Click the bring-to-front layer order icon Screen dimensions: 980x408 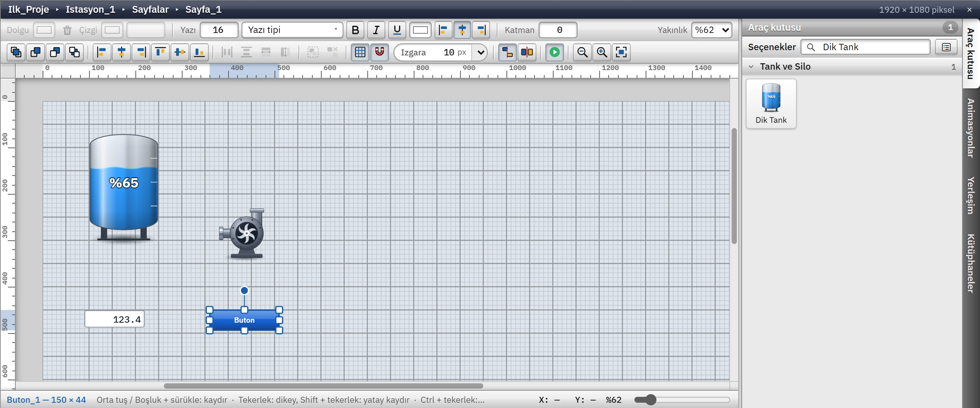[16, 52]
